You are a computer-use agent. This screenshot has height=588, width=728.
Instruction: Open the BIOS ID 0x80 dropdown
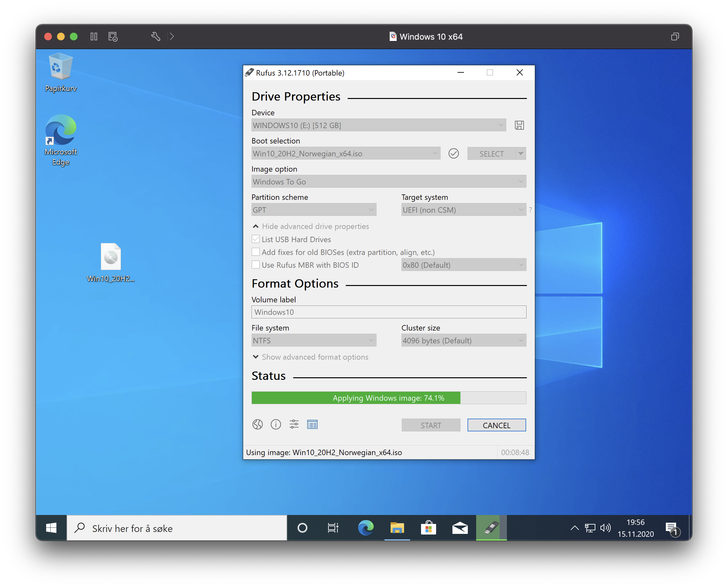click(x=463, y=265)
